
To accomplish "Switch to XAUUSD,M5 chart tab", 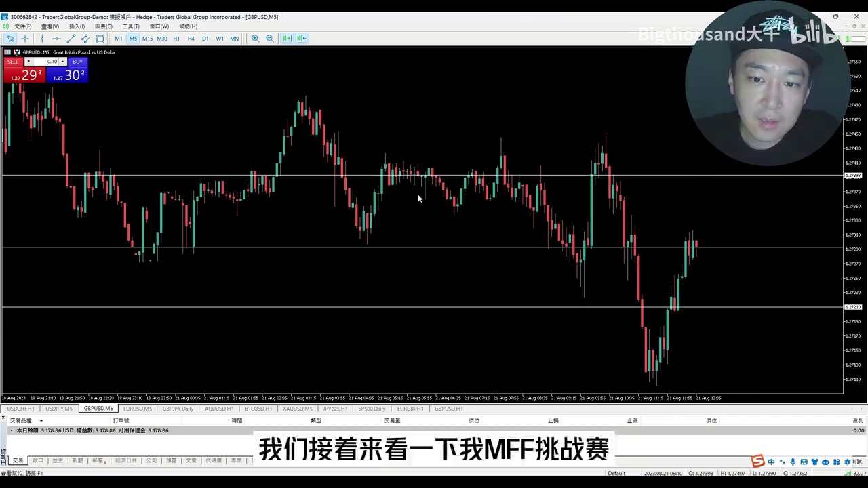I will pyautogui.click(x=297, y=409).
